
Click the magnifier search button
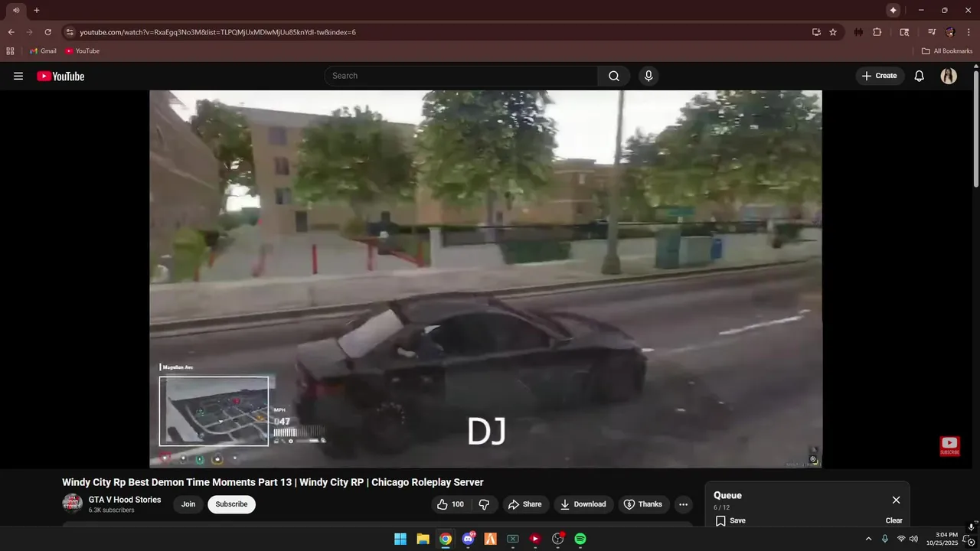(x=614, y=76)
